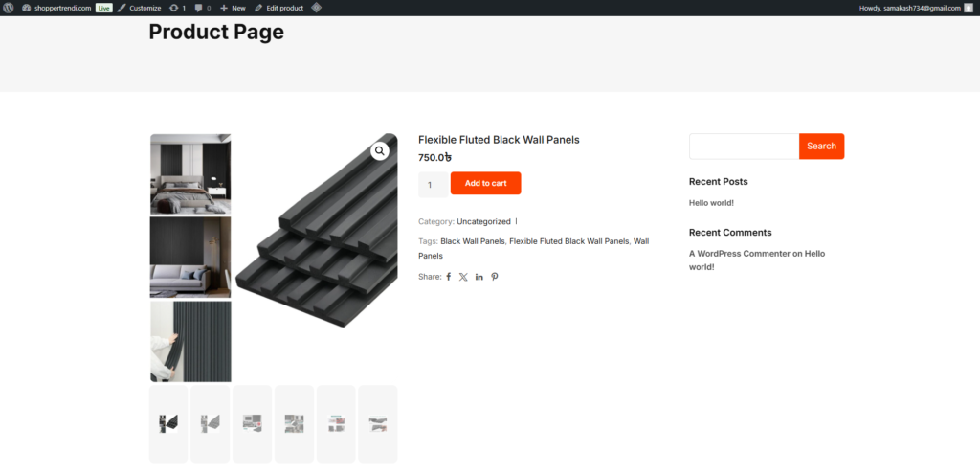The image size is (980, 475).
Task: Open the comments bubble in admin bar
Action: click(x=202, y=8)
